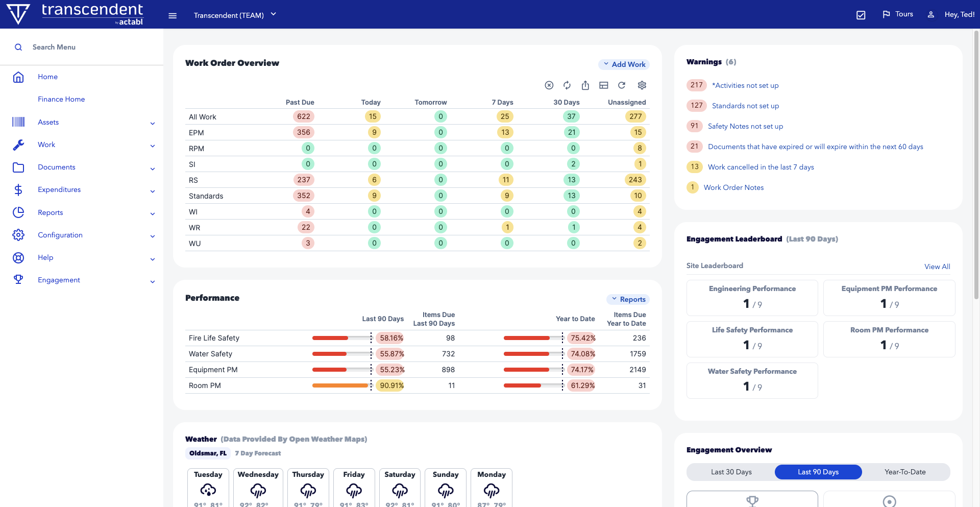Switch engagement overview to Year-To-Date

[905, 472]
